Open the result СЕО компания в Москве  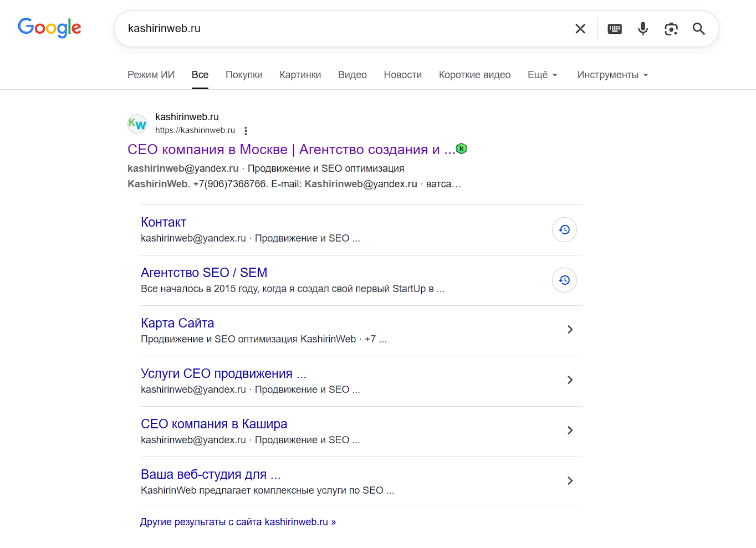point(288,148)
